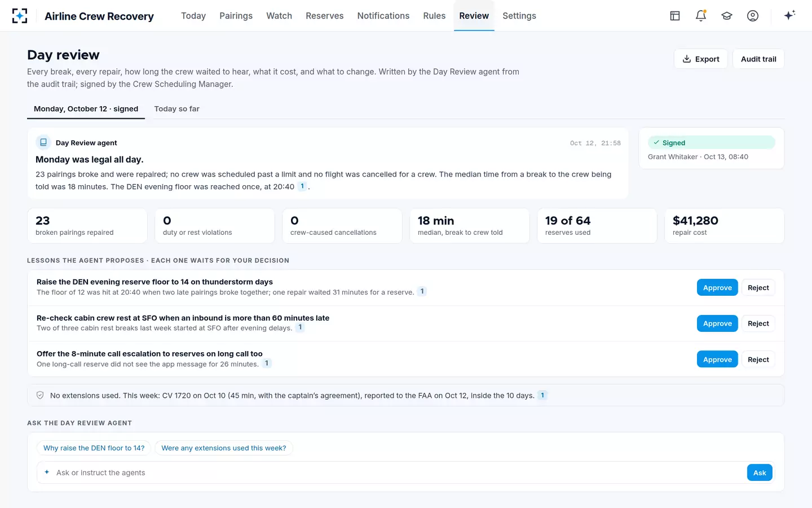Open the Pairings nav tab
812x508 pixels.
236,16
